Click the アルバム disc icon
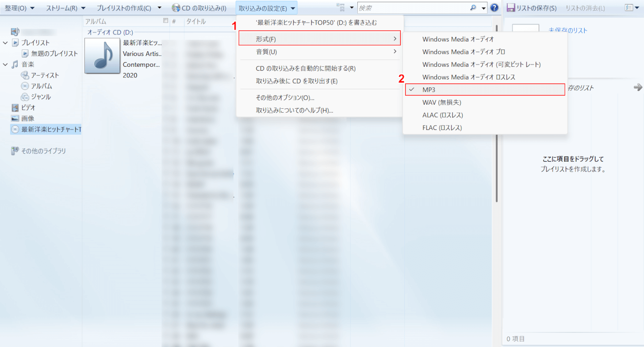The height and width of the screenshot is (347, 644). (25, 86)
